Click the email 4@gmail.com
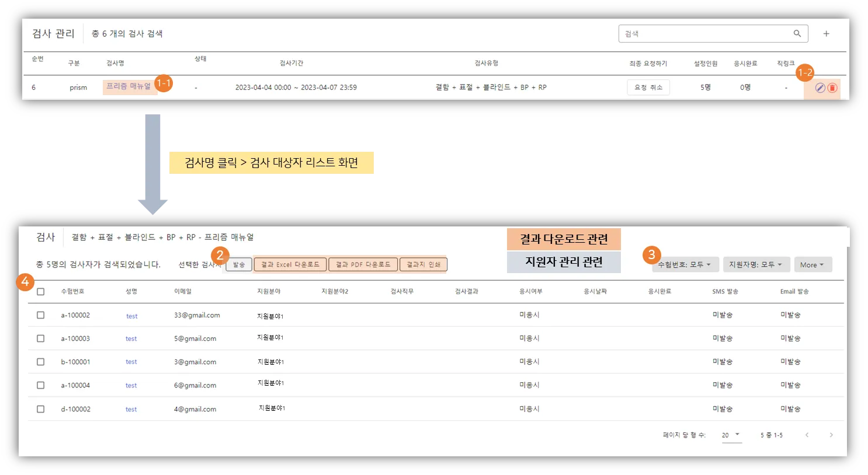 point(195,409)
